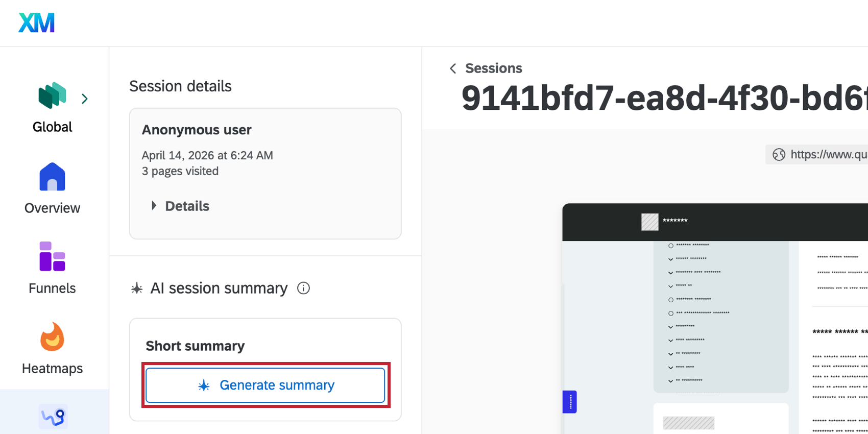Click the Sessions breadcrumb label
868x434 pixels.
[493, 68]
